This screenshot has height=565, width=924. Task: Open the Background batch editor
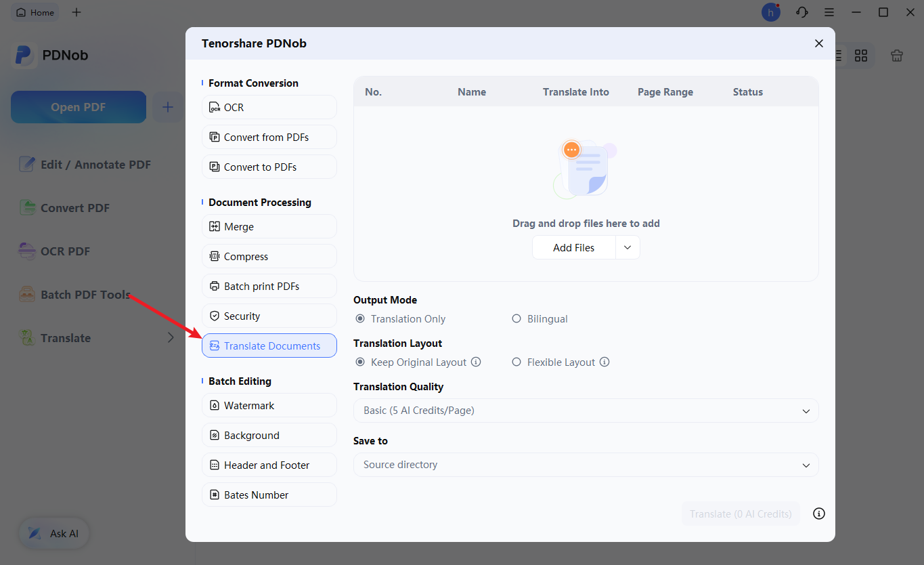[x=269, y=435]
